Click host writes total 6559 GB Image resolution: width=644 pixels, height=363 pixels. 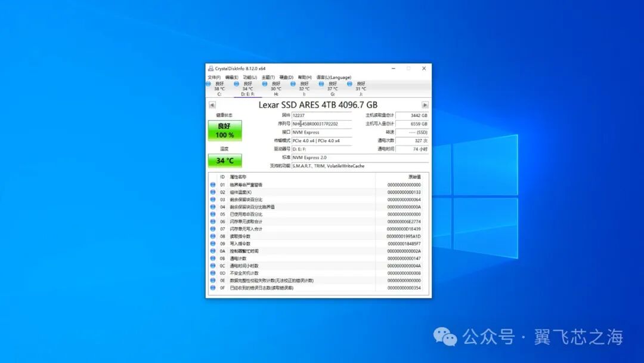[x=412, y=124]
